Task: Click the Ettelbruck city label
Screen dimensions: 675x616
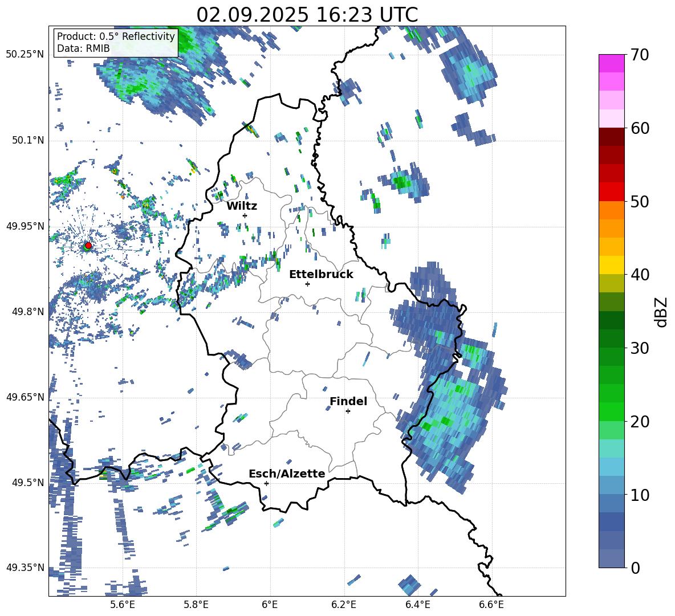Action: 321,275
